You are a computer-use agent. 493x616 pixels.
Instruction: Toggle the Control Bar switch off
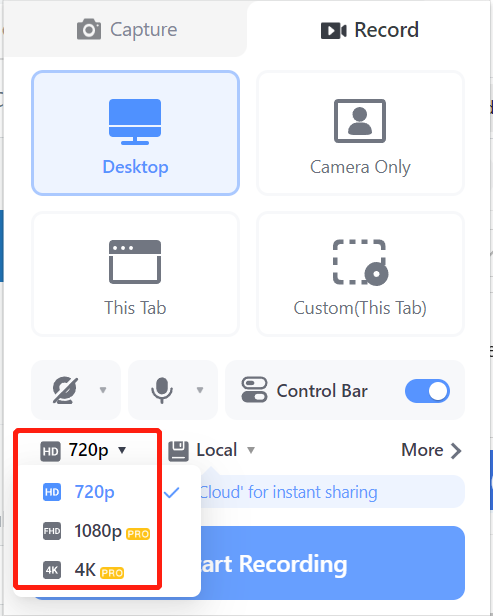point(427,391)
